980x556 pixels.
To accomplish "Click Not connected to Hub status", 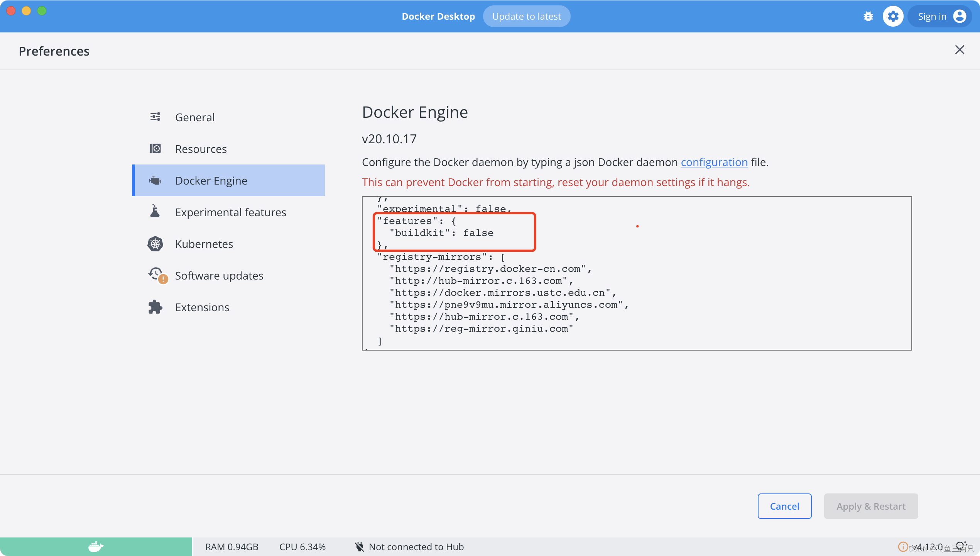I will (x=409, y=547).
